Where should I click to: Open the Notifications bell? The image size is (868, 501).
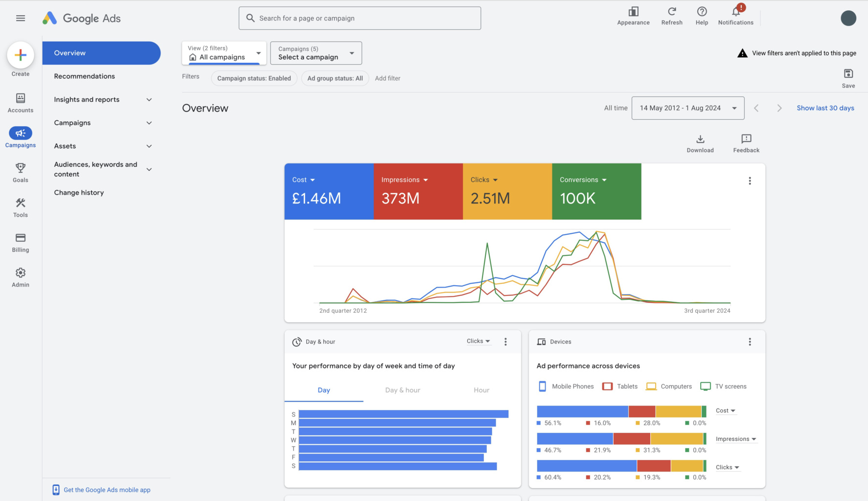pos(735,14)
